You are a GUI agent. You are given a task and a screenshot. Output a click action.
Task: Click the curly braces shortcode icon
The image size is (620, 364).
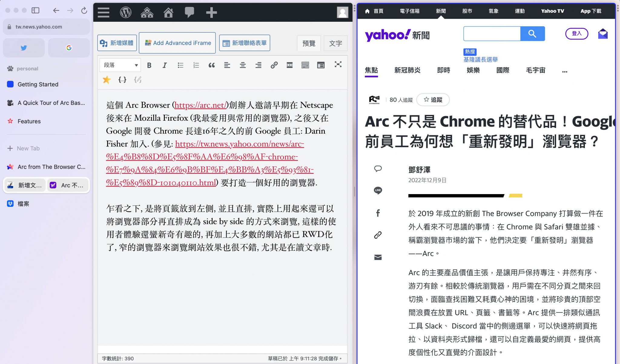122,80
